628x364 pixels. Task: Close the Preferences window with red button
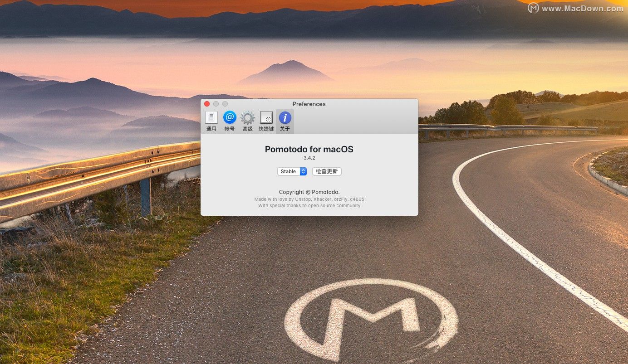pos(207,104)
